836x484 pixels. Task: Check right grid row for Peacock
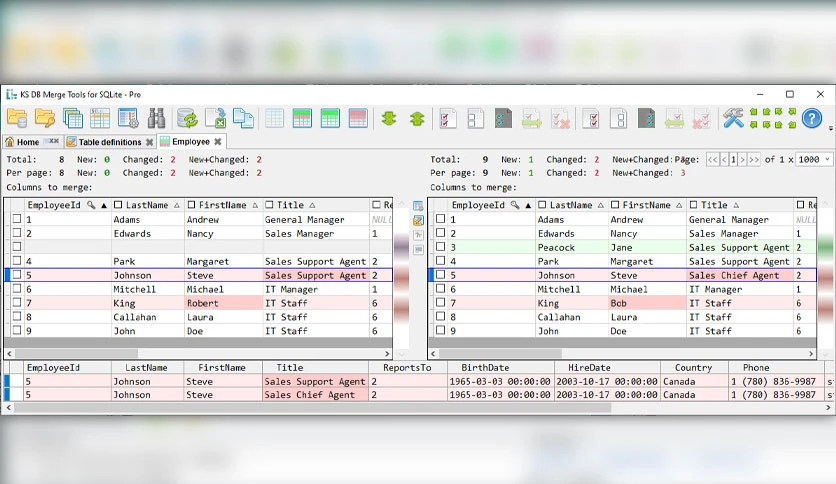[440, 247]
